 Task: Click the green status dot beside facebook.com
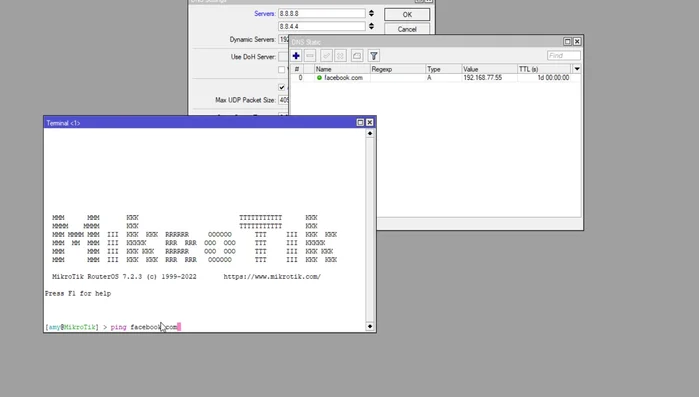pyautogui.click(x=319, y=78)
